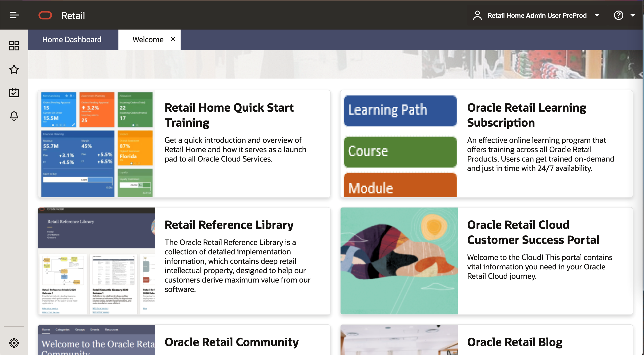Open Favorites star icon in sidebar
644x355 pixels.
pos(14,69)
